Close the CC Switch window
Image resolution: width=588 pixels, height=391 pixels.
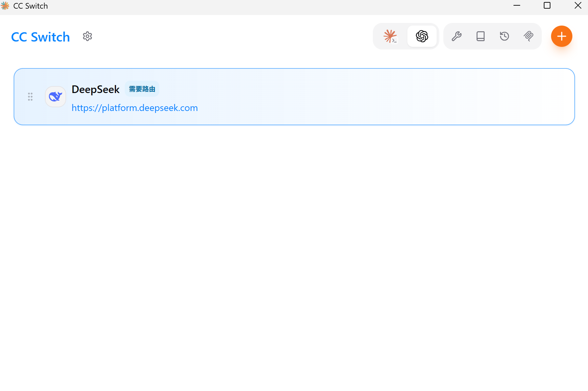click(x=578, y=6)
